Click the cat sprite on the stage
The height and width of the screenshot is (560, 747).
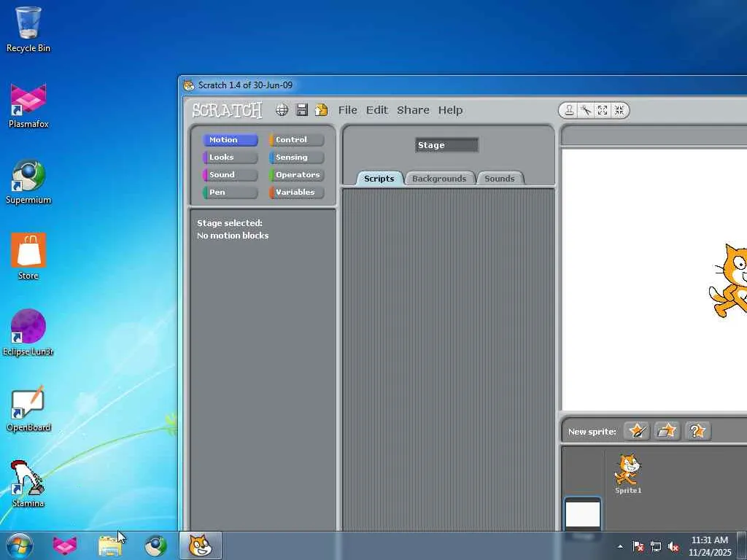pos(729,281)
